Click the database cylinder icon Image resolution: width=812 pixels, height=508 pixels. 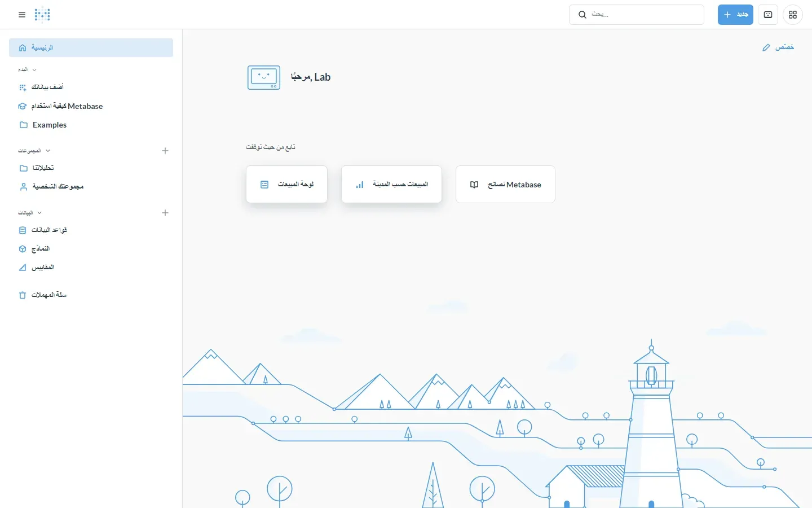[23, 230]
